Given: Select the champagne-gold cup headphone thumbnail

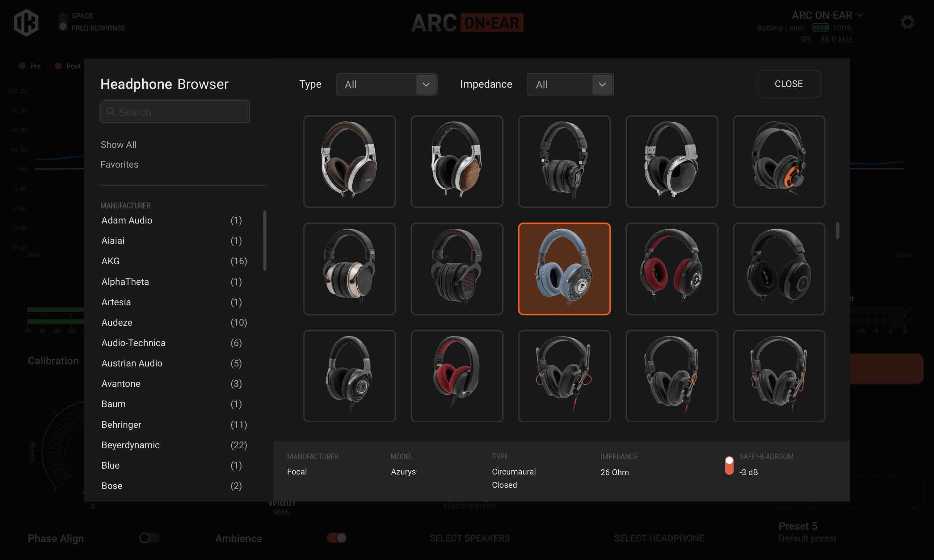Looking at the screenshot, I should click(x=349, y=269).
